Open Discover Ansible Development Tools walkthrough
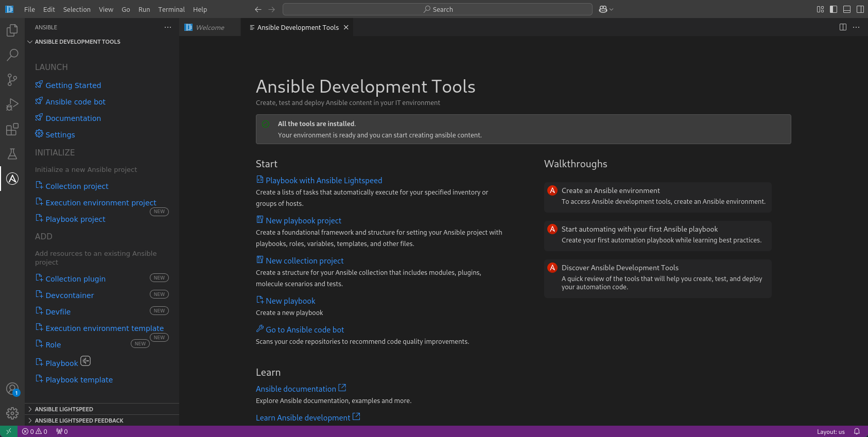Screen dimensions: 868x437 (658, 278)
